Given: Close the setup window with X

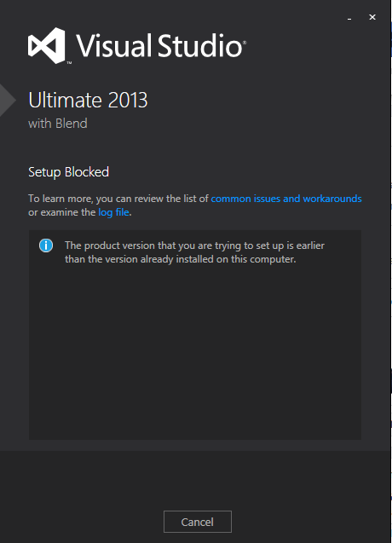Looking at the screenshot, I should point(372,17).
